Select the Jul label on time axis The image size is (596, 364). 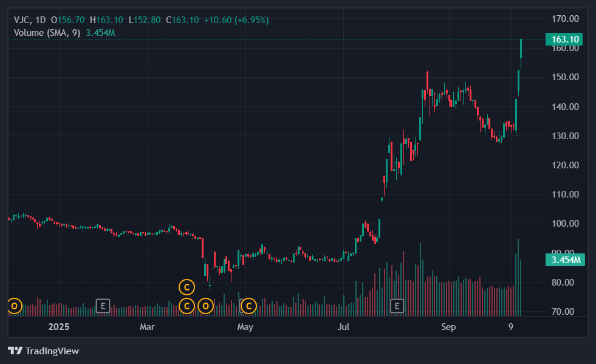pos(344,327)
